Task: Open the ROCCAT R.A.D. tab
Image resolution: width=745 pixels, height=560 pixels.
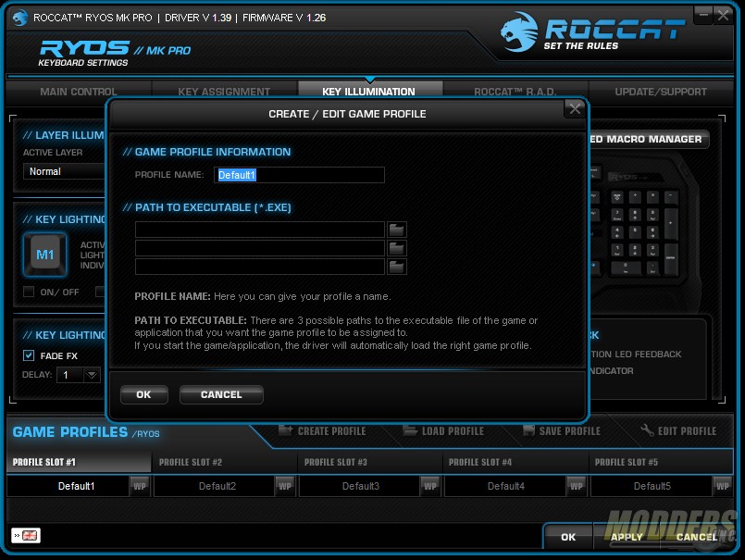Action: 515,92
